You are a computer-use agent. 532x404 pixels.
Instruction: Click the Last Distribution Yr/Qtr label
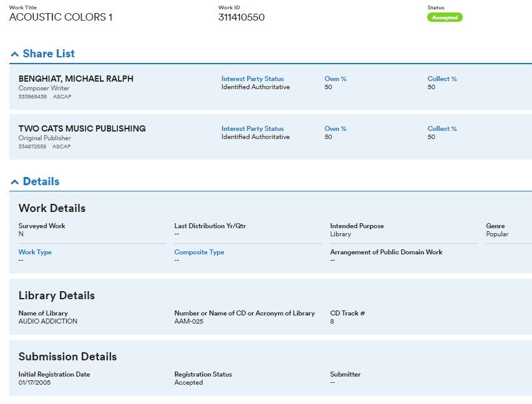210,226
